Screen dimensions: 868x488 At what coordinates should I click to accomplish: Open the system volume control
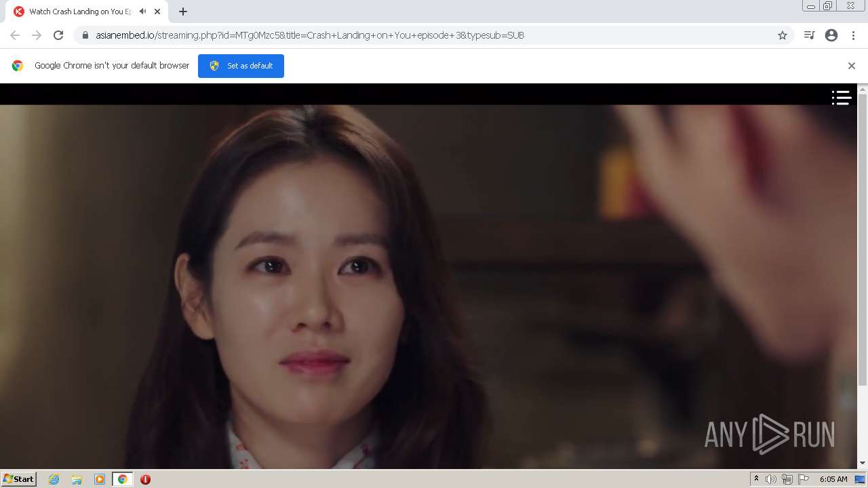point(771,479)
